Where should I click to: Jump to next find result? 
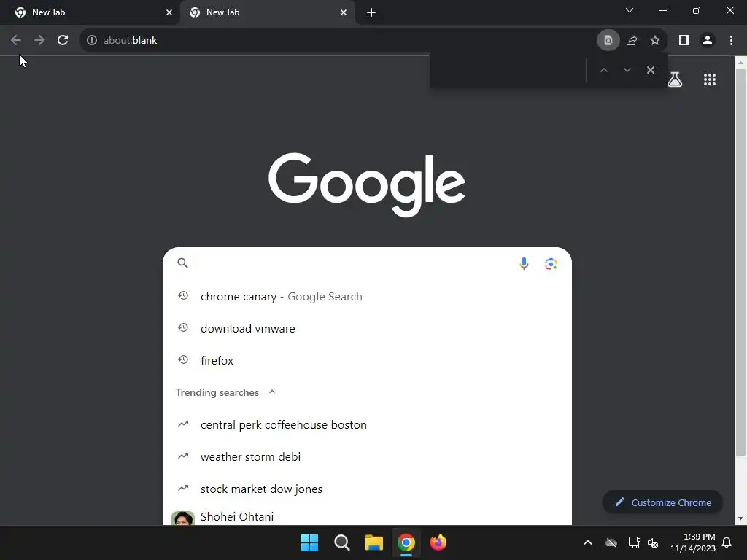(x=627, y=70)
